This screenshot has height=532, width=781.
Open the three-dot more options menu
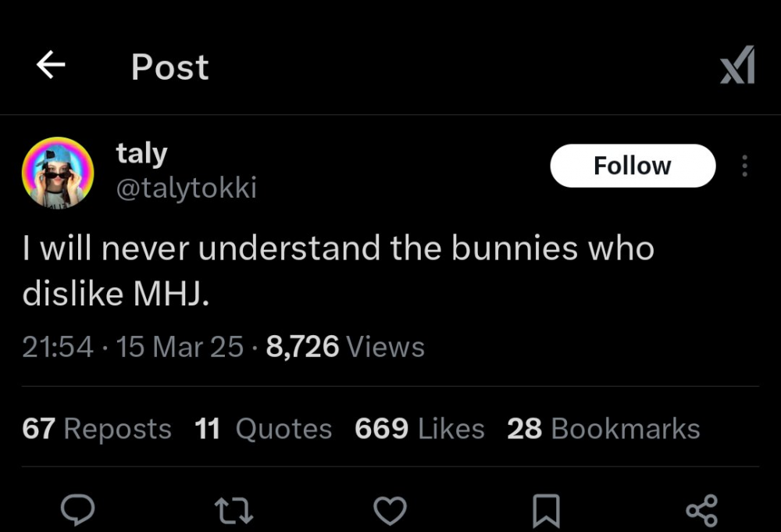[x=744, y=166]
